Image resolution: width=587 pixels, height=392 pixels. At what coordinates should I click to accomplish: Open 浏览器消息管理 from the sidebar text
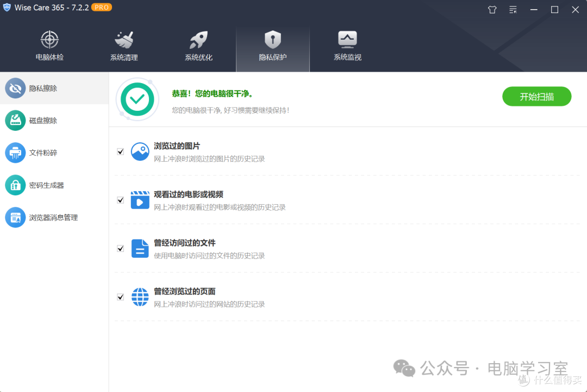pyautogui.click(x=53, y=217)
